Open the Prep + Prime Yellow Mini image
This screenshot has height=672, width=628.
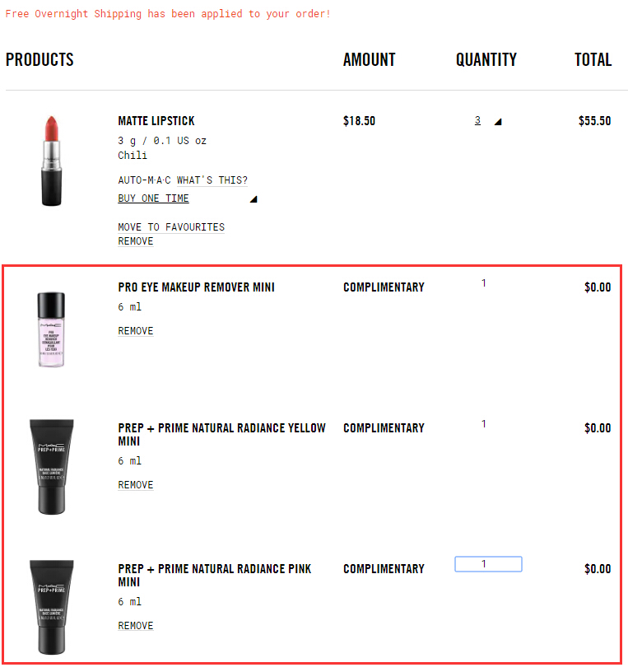51,467
